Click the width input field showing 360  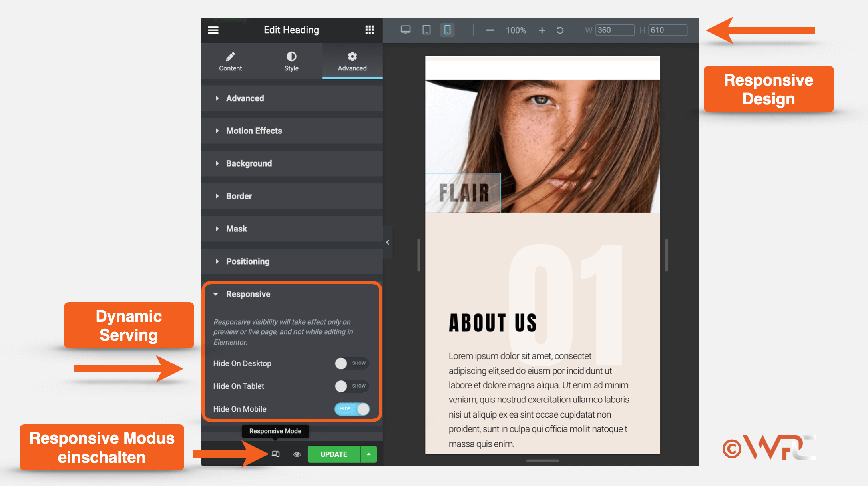614,30
